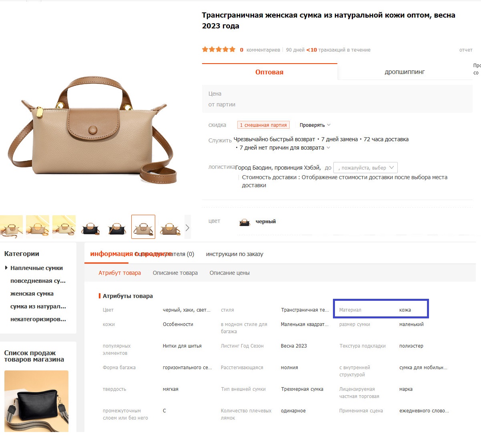
Task: Open delivery destination dropdown пожалуйста, выбер
Action: [x=365, y=168]
